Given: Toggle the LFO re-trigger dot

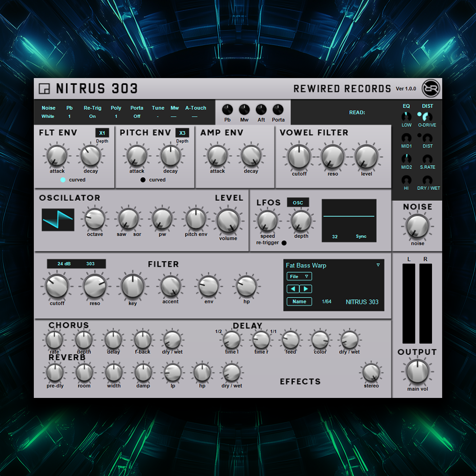Looking at the screenshot, I should (284, 243).
